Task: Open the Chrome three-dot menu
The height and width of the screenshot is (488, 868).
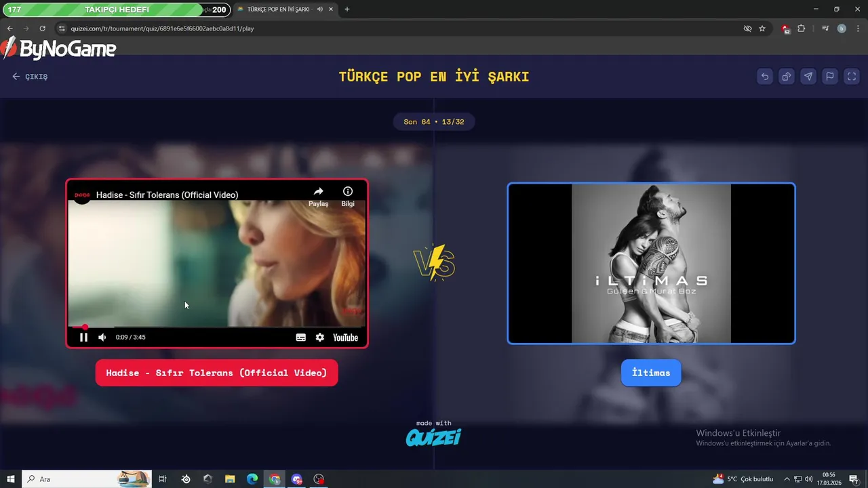Action: pos(857,28)
